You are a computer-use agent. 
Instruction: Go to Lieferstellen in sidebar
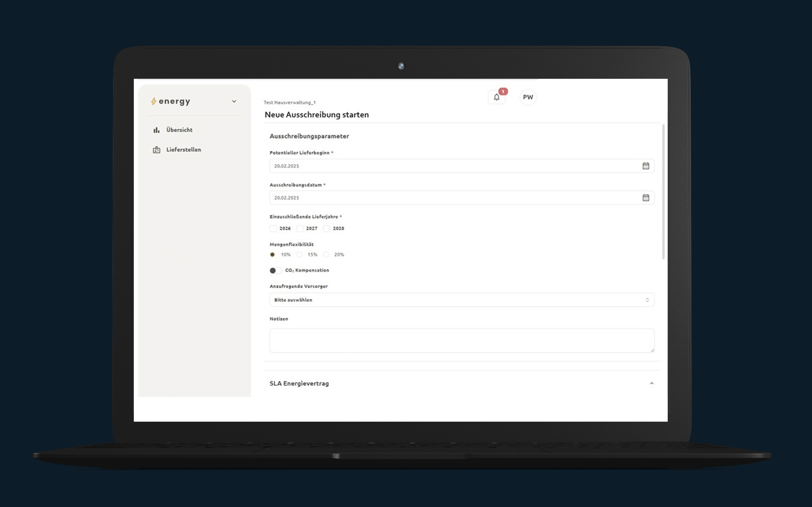184,150
